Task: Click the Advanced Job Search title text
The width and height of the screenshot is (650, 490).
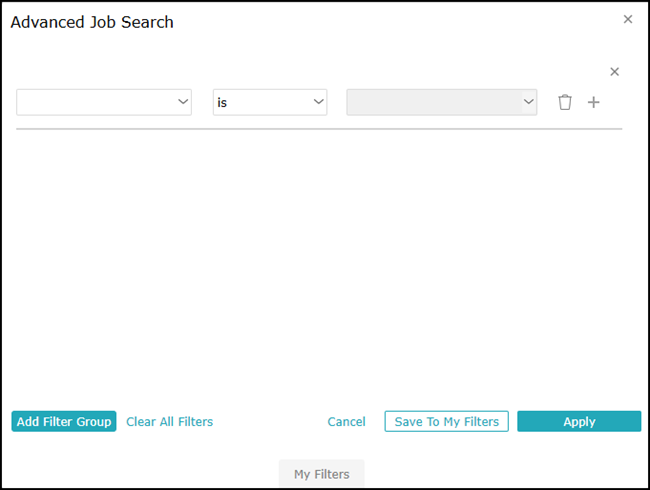Action: 92,22
